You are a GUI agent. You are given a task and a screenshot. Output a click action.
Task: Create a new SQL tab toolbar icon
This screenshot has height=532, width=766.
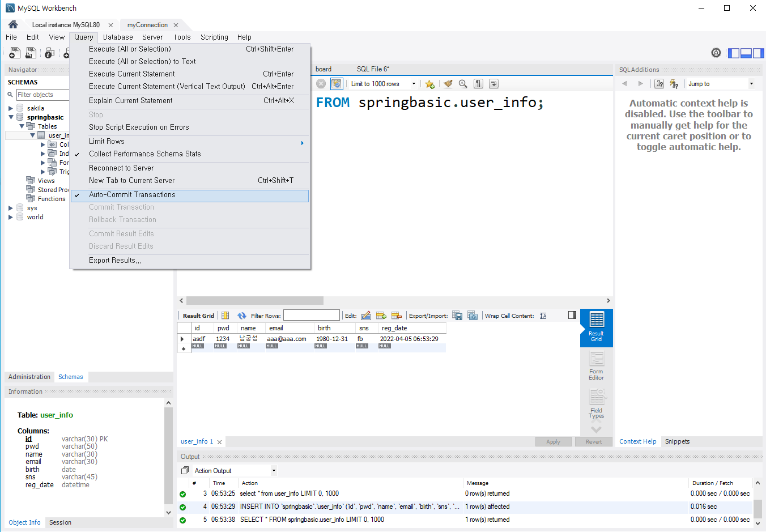point(15,53)
